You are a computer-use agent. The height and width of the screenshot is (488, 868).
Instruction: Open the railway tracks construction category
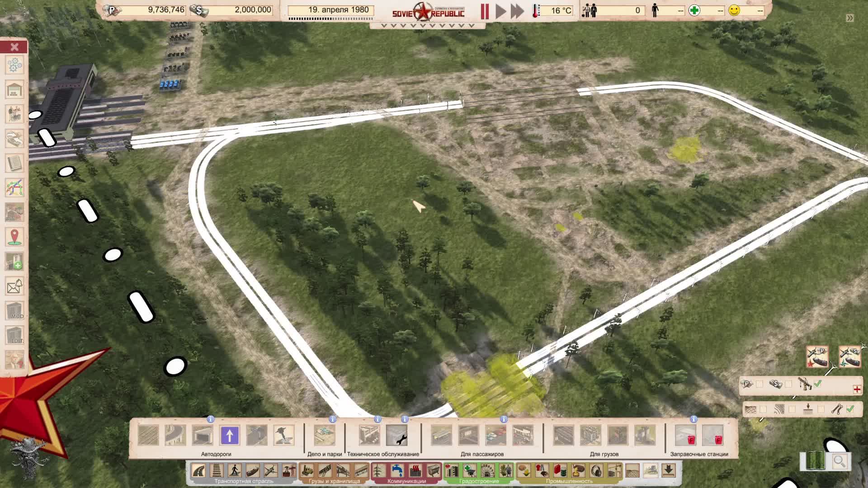(216, 471)
